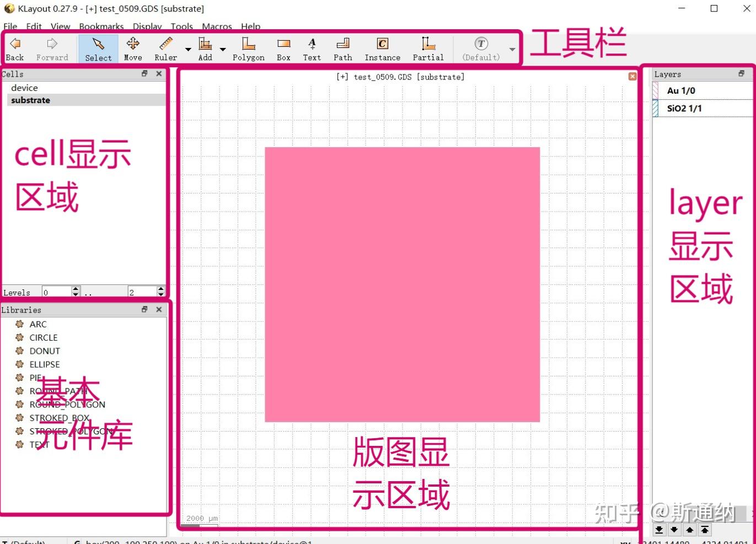
Task: Click the Back navigation button
Action: click(15, 49)
